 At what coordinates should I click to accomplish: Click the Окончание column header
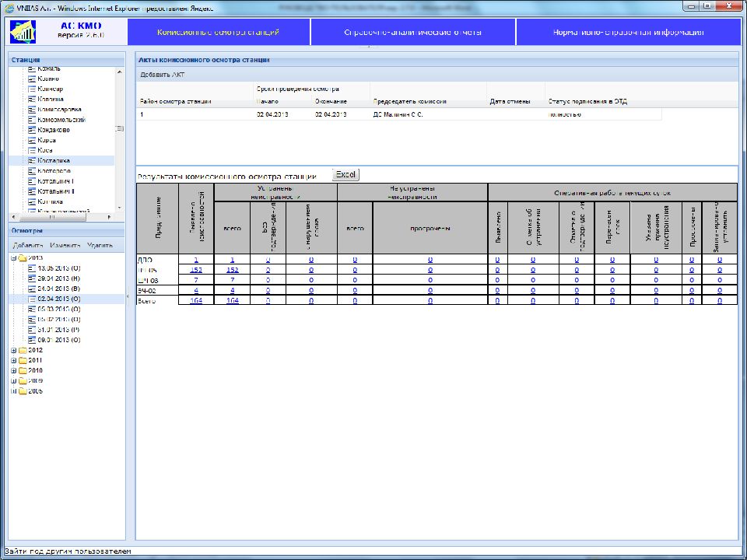point(331,101)
